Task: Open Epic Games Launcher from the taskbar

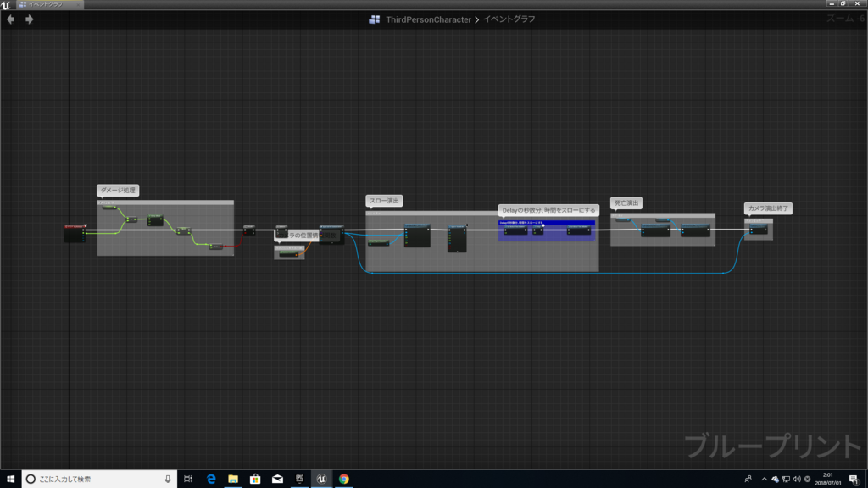Action: pos(299,480)
